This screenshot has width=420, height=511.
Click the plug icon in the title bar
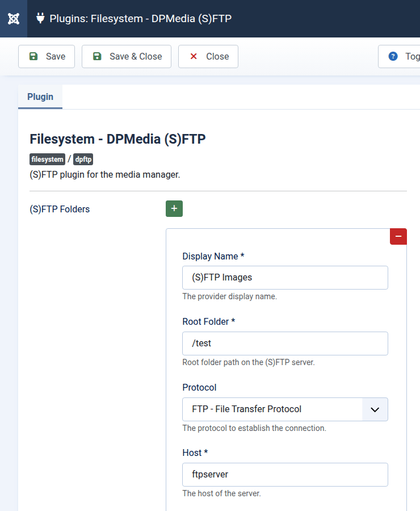click(x=40, y=18)
